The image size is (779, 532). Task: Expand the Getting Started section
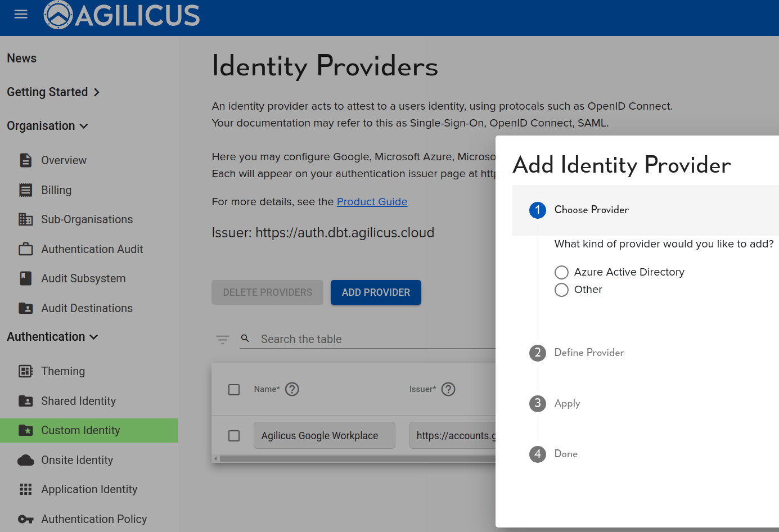pos(53,92)
